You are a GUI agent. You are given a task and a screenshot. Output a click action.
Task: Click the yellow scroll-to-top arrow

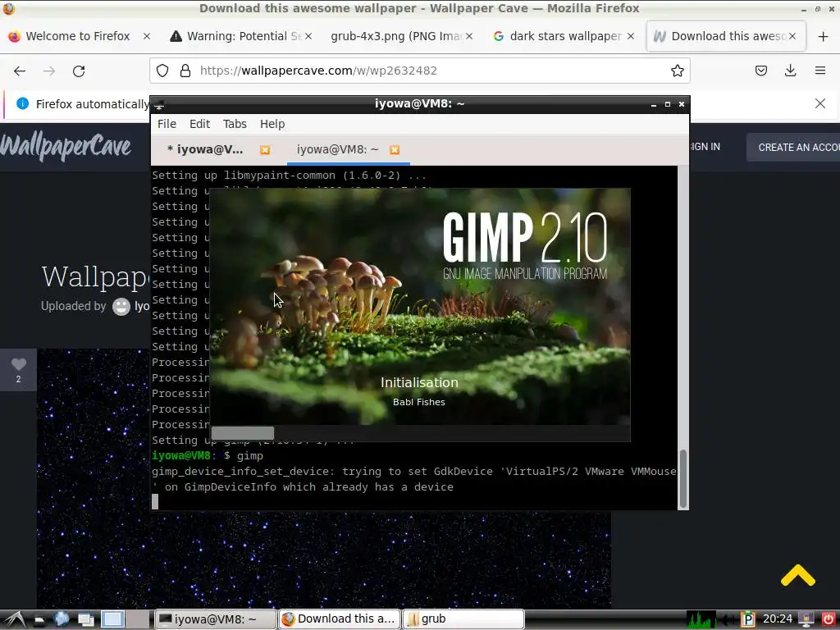(x=797, y=575)
